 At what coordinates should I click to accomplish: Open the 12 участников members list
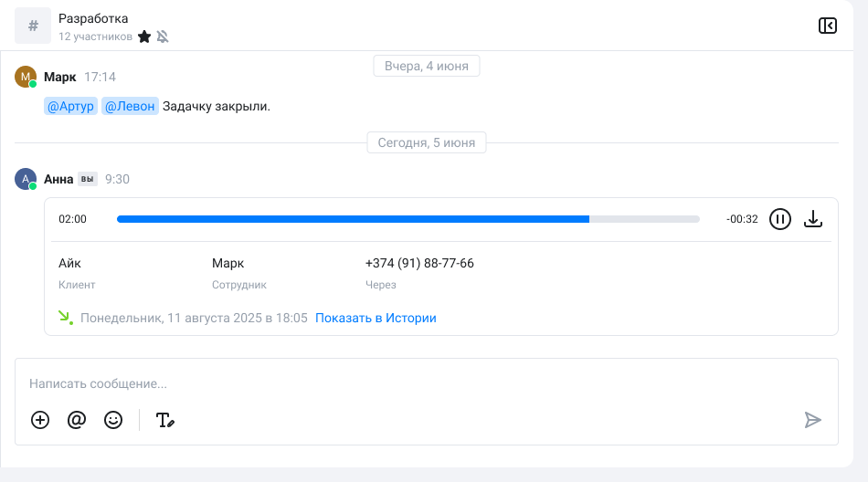coord(95,37)
